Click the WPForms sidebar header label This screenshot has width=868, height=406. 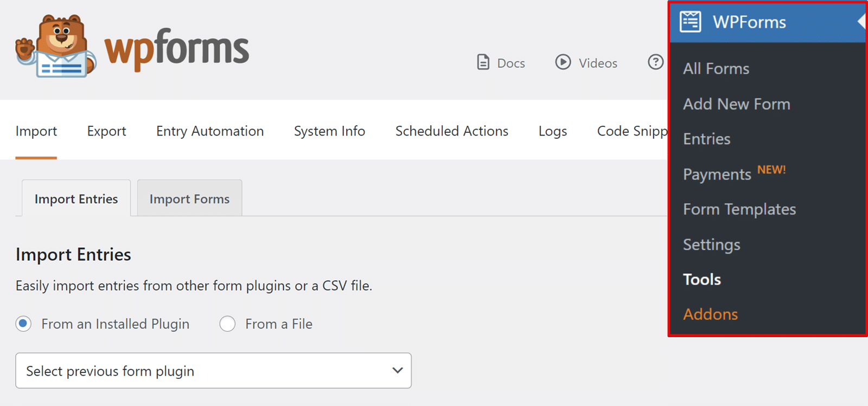[x=749, y=22]
